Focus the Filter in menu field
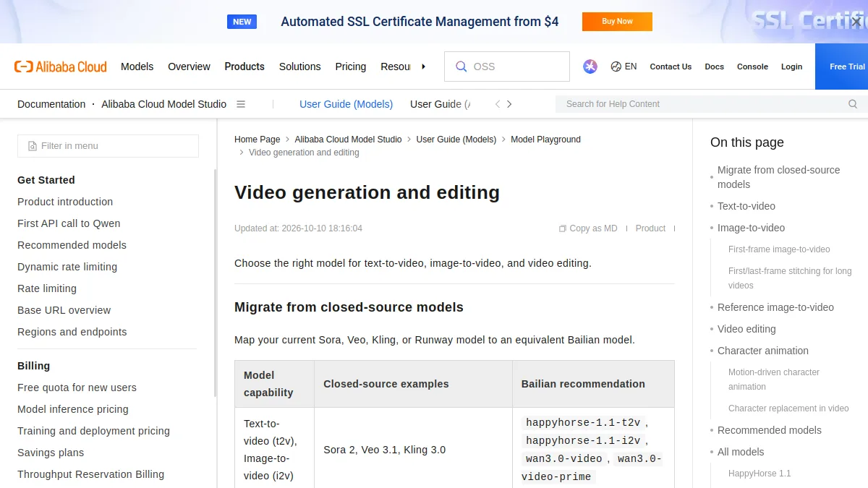This screenshot has width=868, height=488. pos(108,146)
